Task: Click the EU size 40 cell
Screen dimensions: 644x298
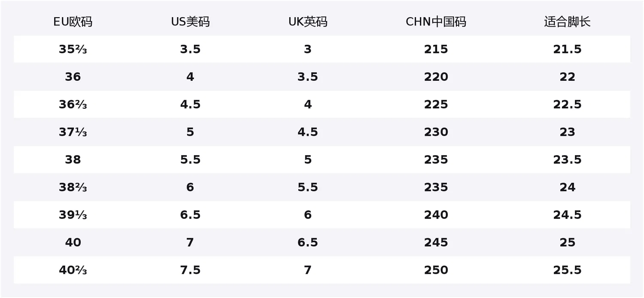Action: (73, 243)
